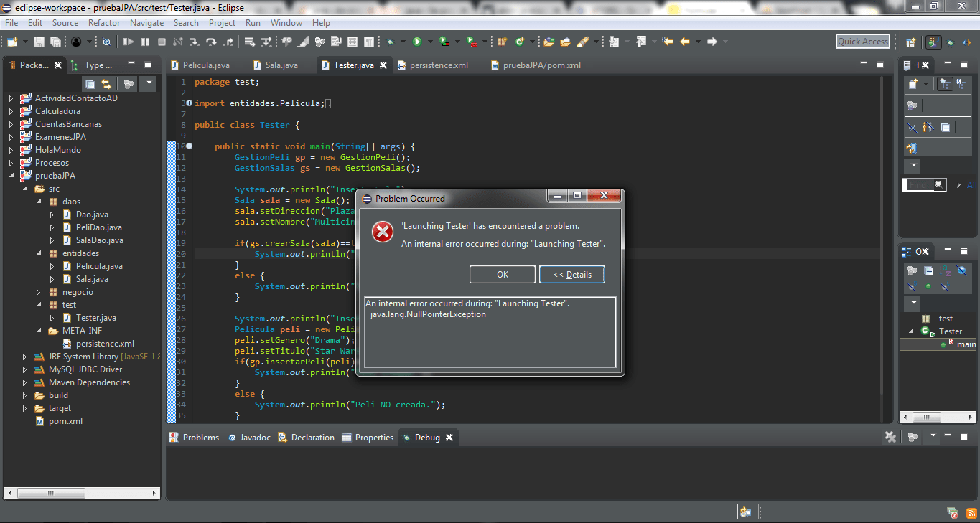The image size is (980, 523).
Task: Click the Details button in the error dialog
Action: (x=571, y=274)
